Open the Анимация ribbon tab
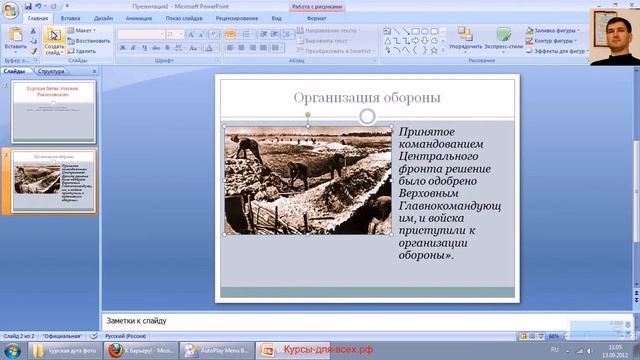Screen dimensions: 640x360 (x=139, y=18)
